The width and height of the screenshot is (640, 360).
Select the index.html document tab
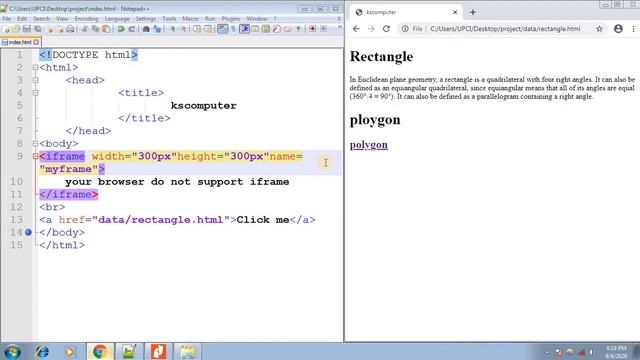point(20,42)
